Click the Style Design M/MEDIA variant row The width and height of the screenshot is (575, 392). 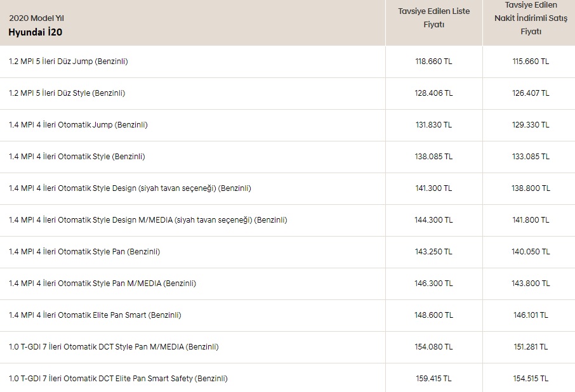pyautogui.click(x=148, y=220)
